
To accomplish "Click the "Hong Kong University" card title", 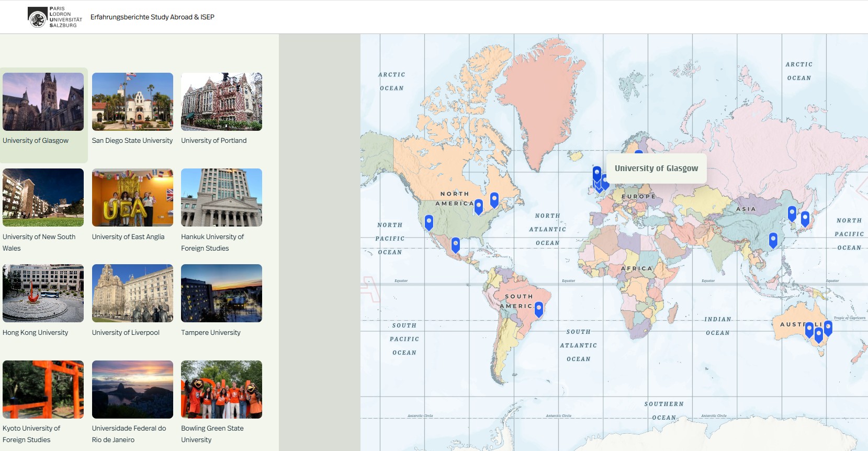I will (x=36, y=333).
